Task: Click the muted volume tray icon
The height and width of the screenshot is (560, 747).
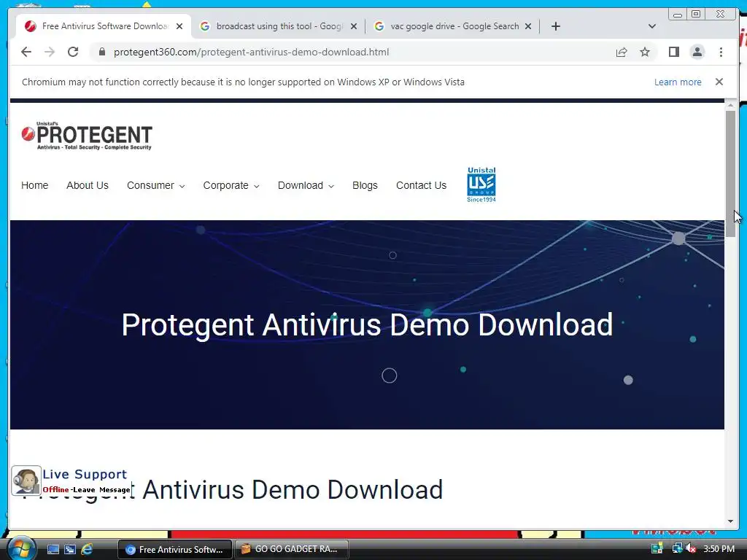Action: [690, 548]
